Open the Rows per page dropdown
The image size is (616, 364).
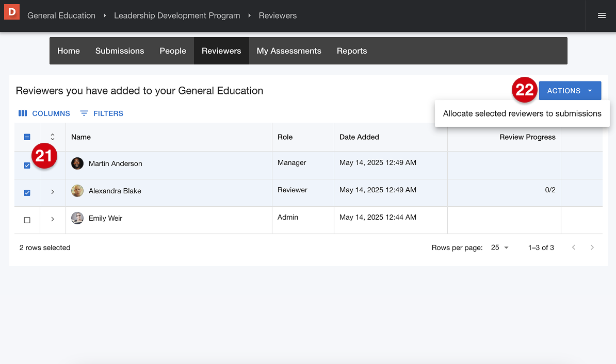point(500,247)
